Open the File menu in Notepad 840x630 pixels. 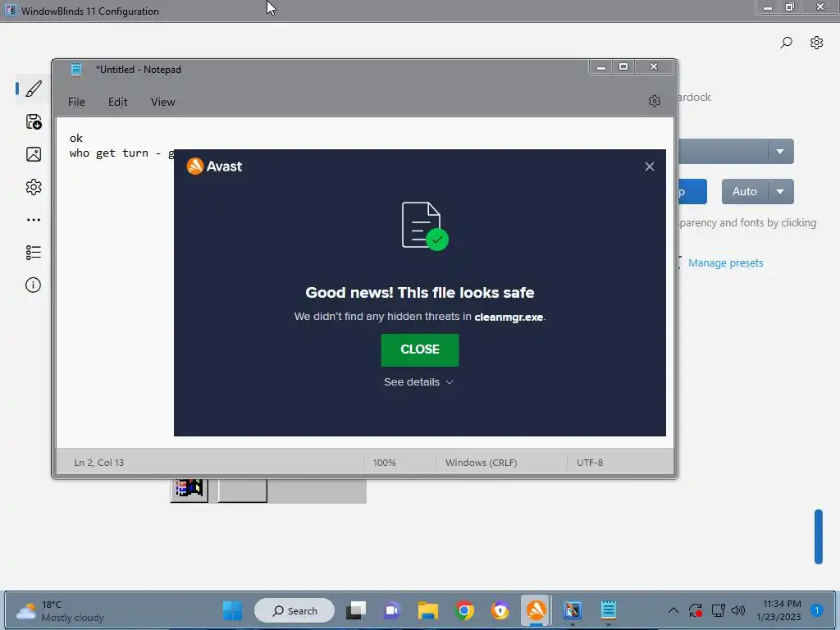click(x=76, y=102)
